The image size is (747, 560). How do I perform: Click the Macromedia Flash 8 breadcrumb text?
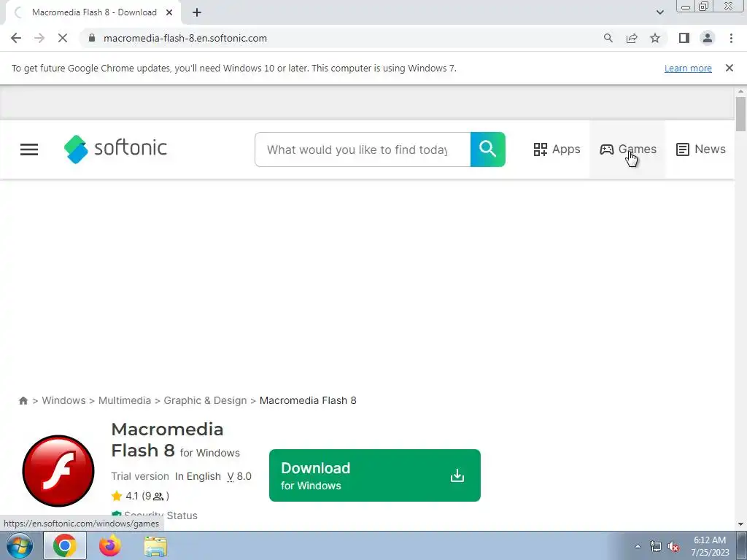click(x=308, y=400)
